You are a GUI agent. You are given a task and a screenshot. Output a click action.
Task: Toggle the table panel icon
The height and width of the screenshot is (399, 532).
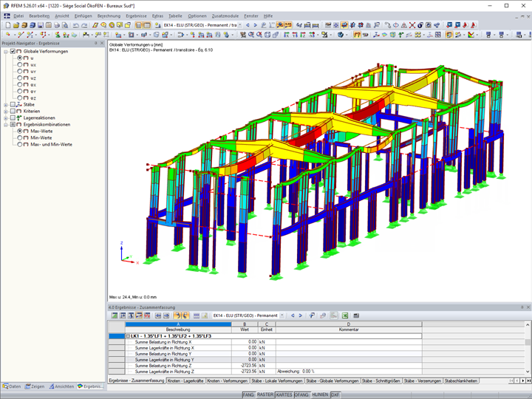pyautogui.click(x=147, y=25)
